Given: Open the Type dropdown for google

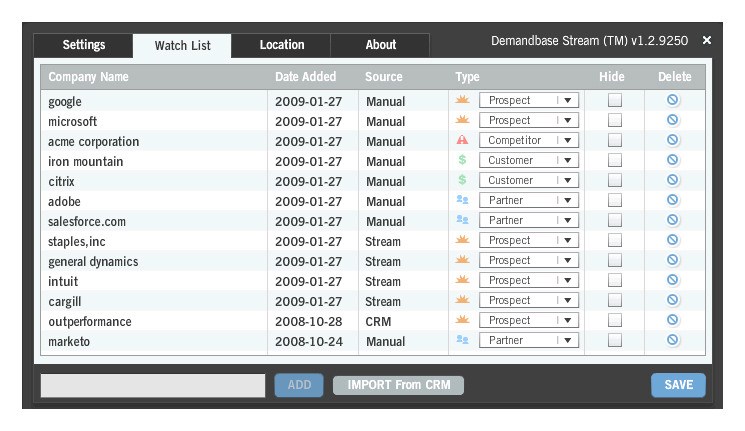Looking at the screenshot, I should coord(529,100).
